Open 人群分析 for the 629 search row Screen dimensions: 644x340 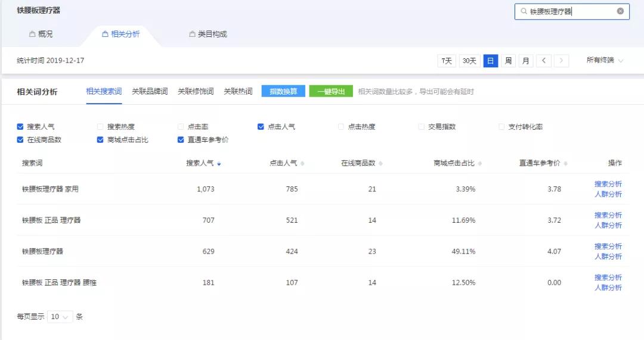(608, 257)
